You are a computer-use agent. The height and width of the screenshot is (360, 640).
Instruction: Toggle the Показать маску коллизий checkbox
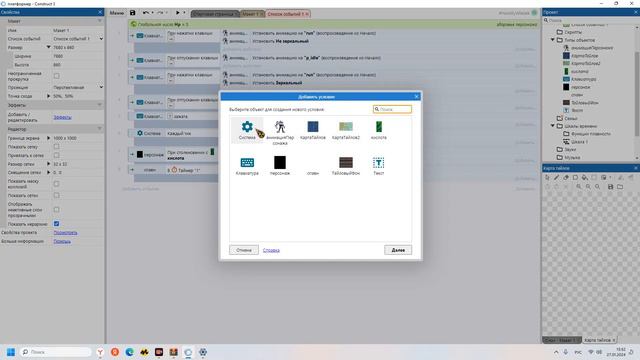(57, 184)
